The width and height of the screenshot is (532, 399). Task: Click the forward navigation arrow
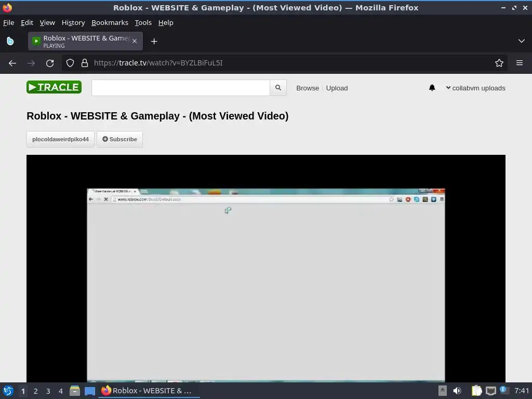pyautogui.click(x=31, y=63)
